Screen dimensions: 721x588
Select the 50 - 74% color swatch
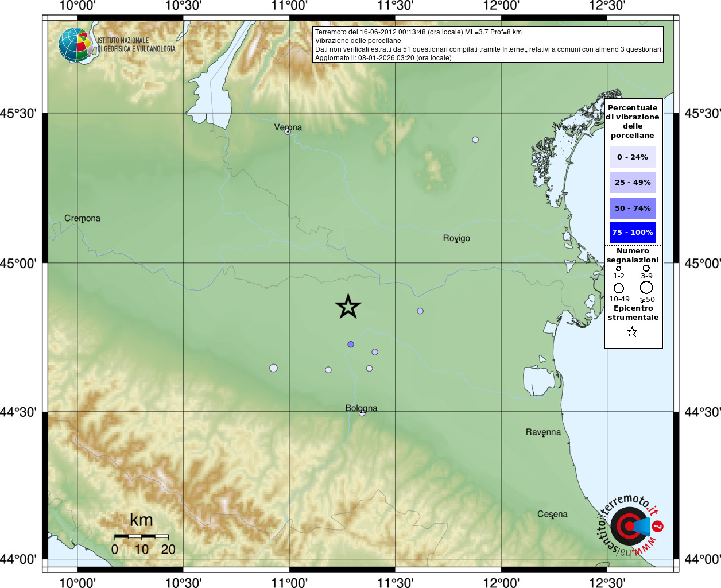(x=633, y=208)
